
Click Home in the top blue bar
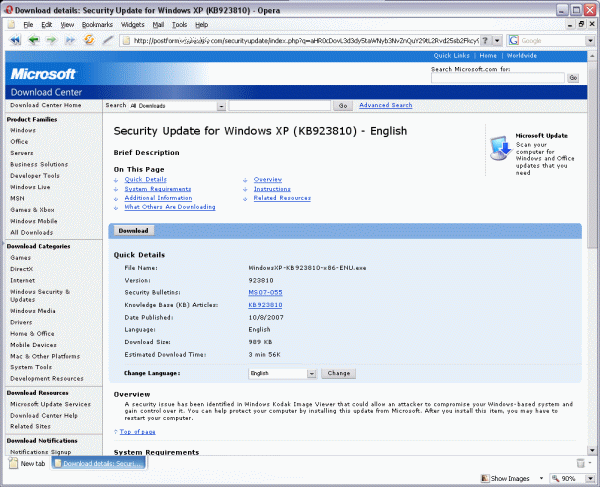(x=488, y=56)
